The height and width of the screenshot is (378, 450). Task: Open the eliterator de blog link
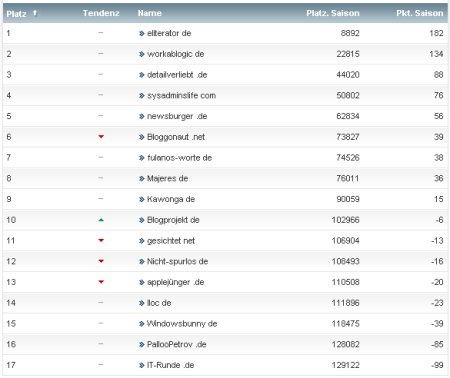tap(169, 33)
